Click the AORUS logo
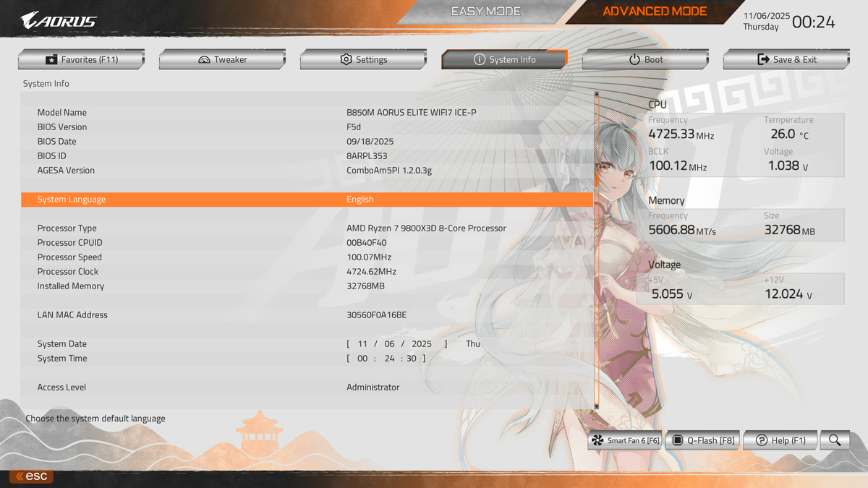The height and width of the screenshot is (488, 868). (59, 20)
